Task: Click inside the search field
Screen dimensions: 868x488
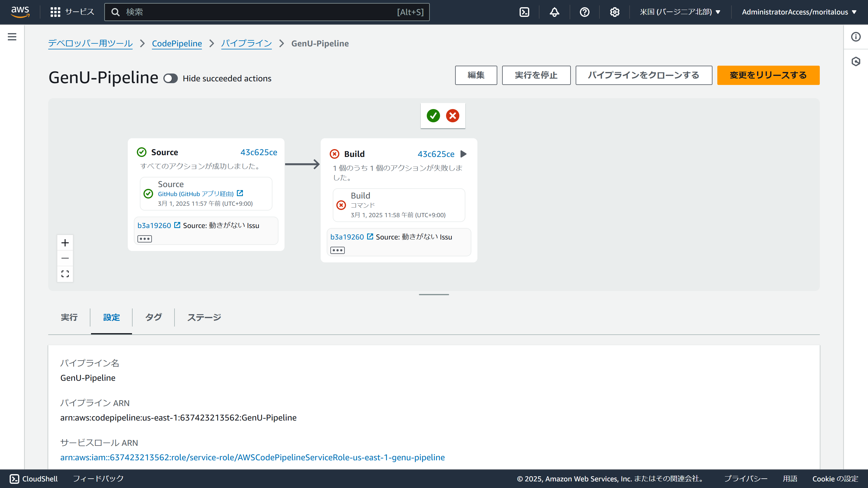Action: click(x=266, y=12)
